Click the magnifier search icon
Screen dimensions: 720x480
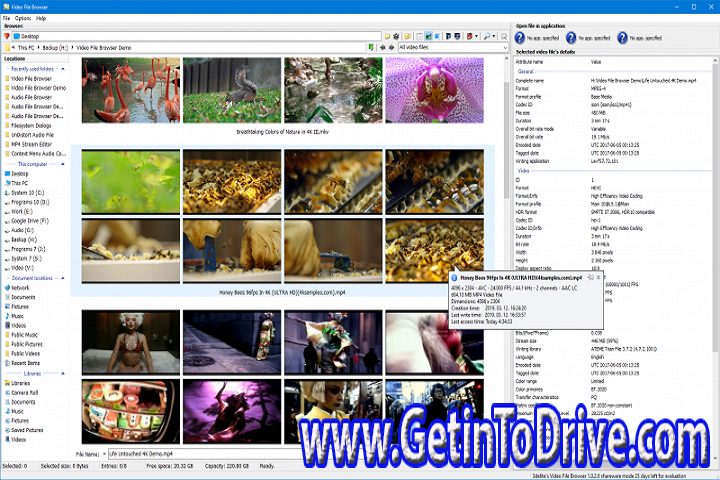487,36
